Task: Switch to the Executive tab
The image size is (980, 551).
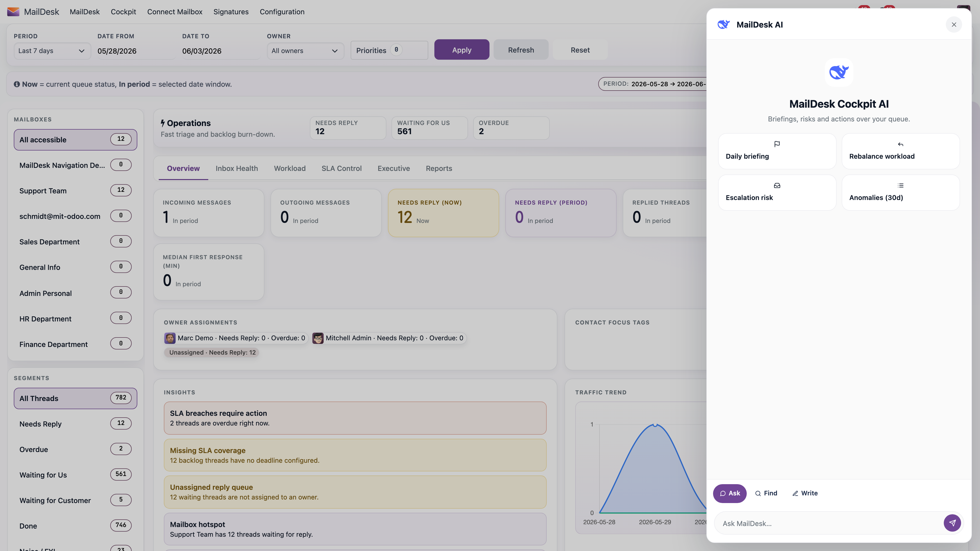Action: (x=393, y=168)
